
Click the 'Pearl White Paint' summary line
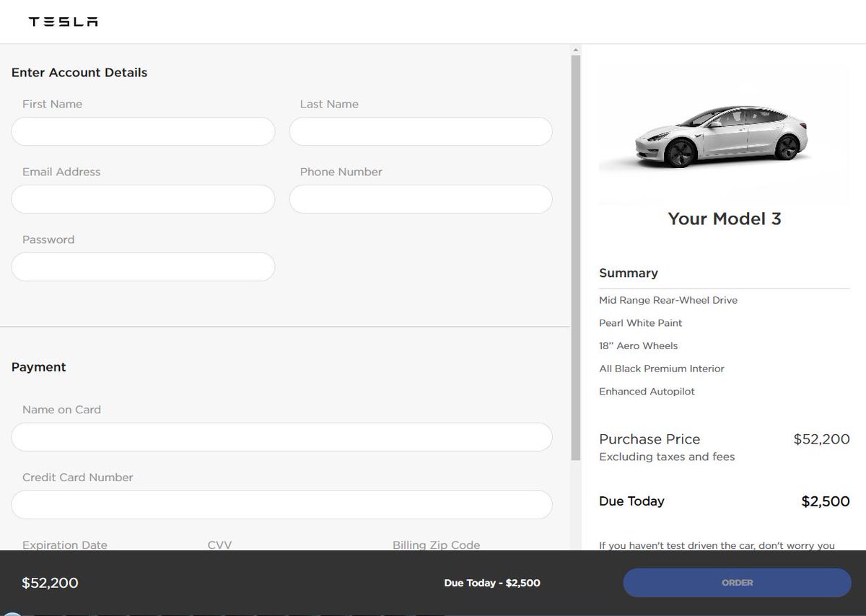[x=640, y=323]
